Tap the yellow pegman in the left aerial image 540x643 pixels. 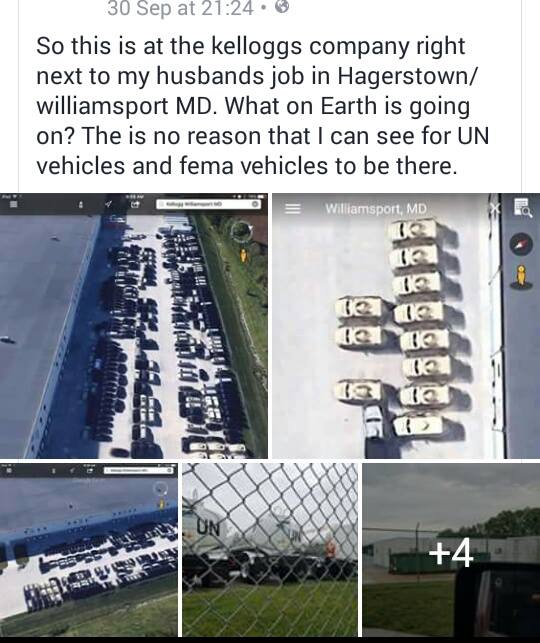coord(244,255)
